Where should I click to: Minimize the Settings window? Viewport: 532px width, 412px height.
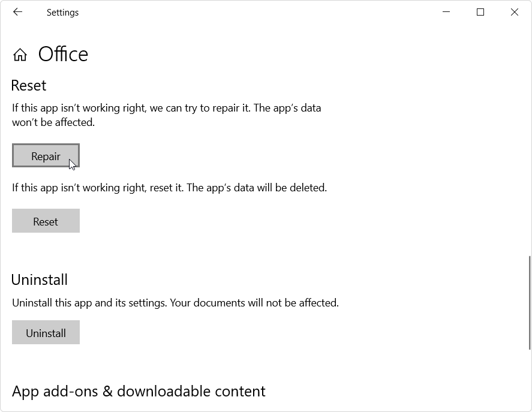446,12
